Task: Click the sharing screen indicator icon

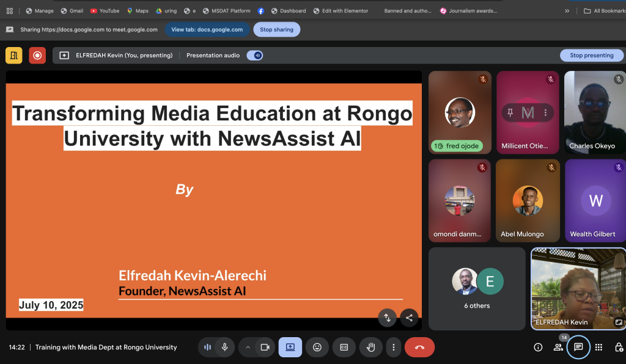Action: pyautogui.click(x=10, y=29)
